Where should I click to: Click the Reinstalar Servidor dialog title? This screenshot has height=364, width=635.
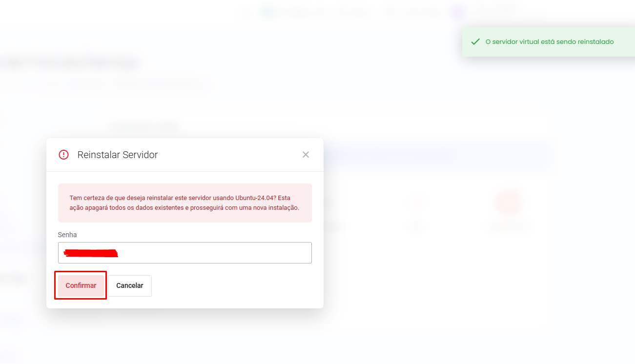click(x=118, y=155)
